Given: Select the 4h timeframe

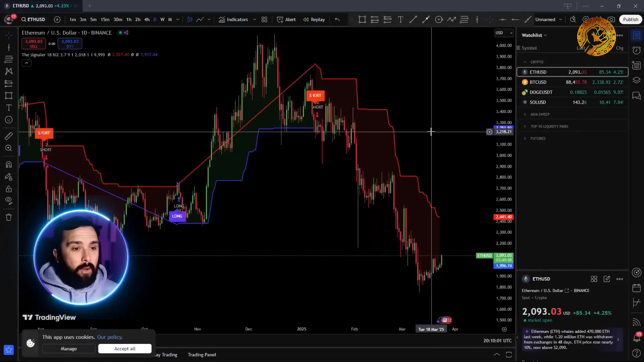Looking at the screenshot, I should [x=147, y=19].
